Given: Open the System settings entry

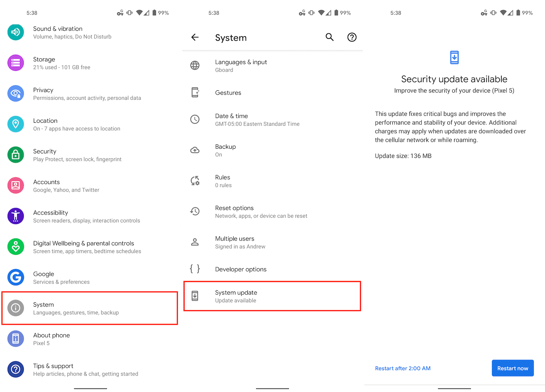Looking at the screenshot, I should pos(89,308).
